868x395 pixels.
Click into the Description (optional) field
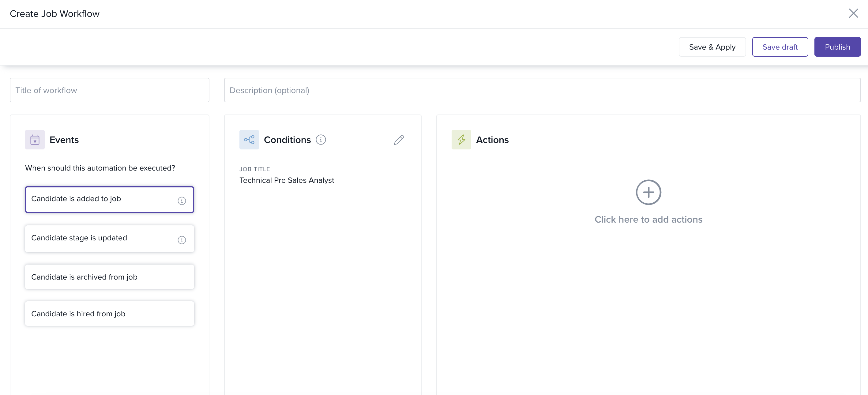[x=542, y=90]
